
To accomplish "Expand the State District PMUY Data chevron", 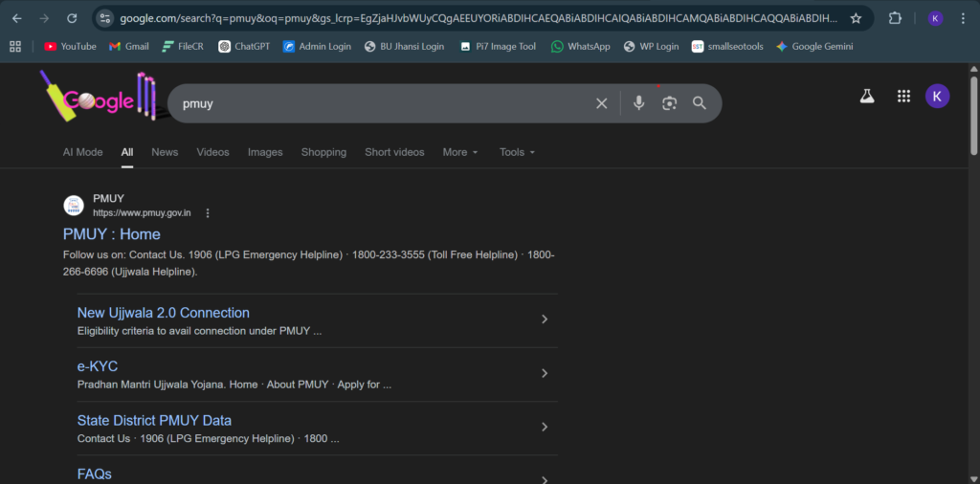I will (x=545, y=427).
